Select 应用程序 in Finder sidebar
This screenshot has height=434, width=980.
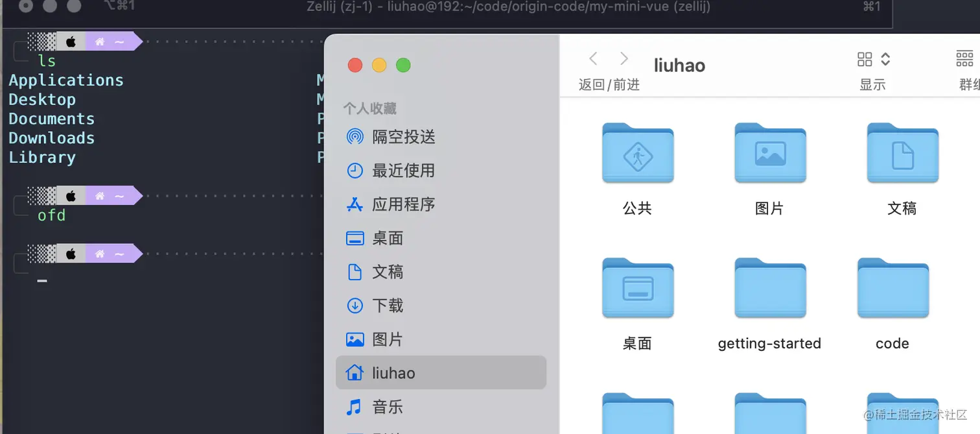click(441, 204)
